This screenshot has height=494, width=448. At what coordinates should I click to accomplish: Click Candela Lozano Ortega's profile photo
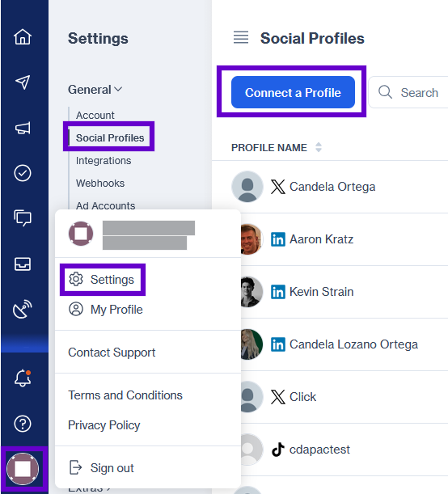(251, 344)
